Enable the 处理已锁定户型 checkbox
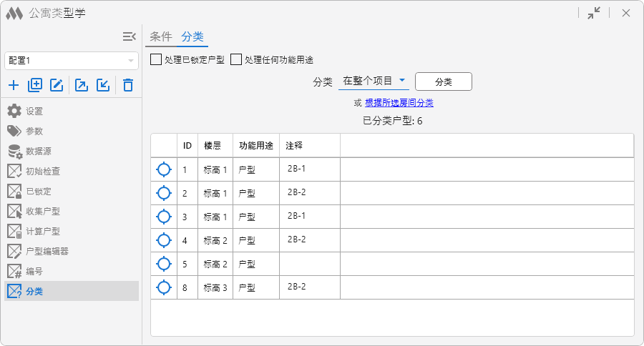This screenshot has height=346, width=644. tap(156, 60)
